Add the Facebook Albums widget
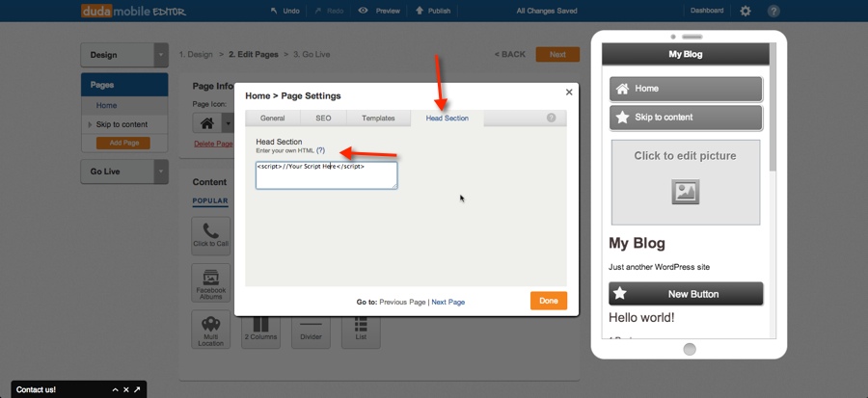The height and width of the screenshot is (398, 868). pyautogui.click(x=211, y=282)
